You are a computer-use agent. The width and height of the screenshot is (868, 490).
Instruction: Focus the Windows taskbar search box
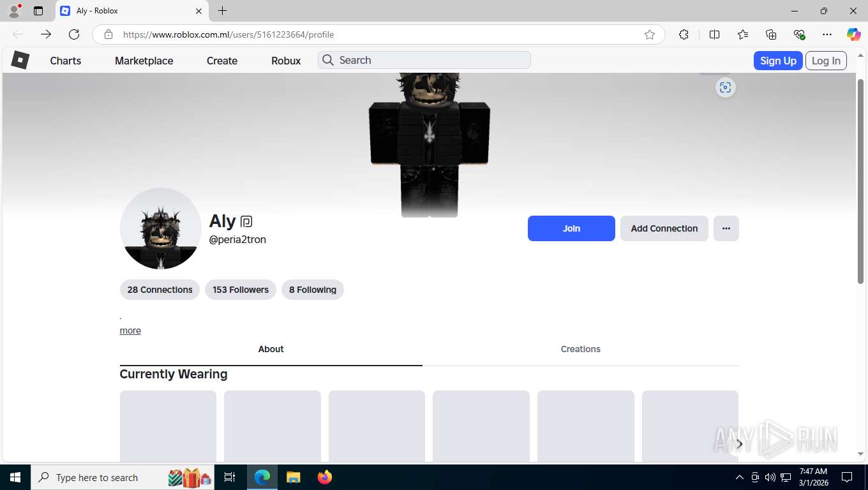pos(123,477)
